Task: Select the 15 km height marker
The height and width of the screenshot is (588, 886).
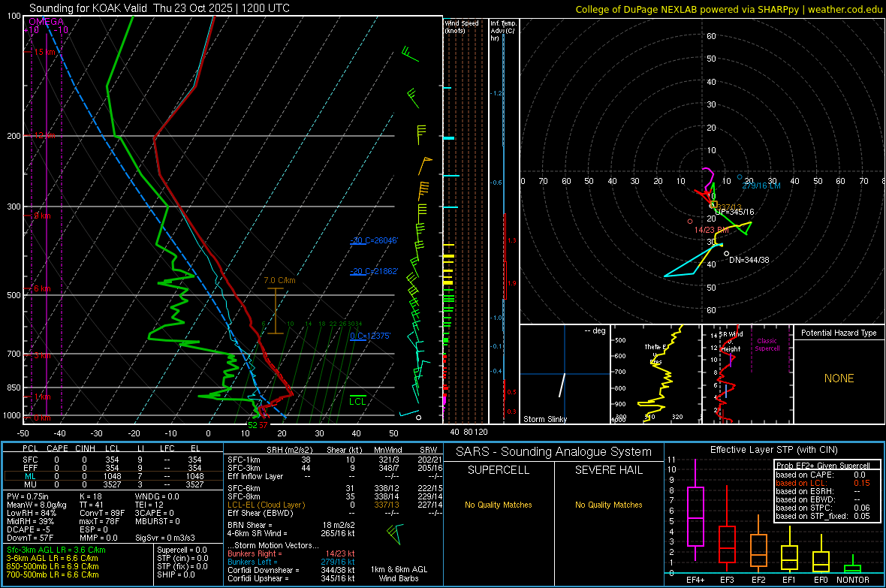Action: point(45,52)
